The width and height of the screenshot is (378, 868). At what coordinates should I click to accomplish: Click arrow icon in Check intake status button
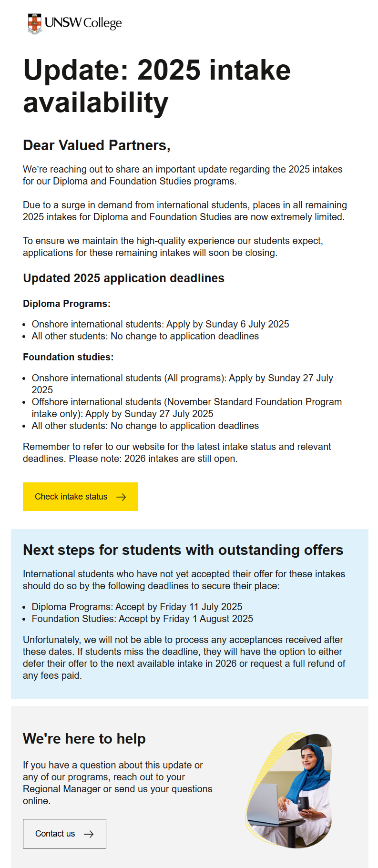click(x=121, y=497)
